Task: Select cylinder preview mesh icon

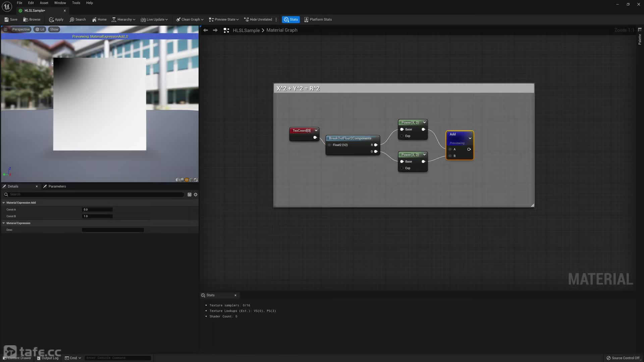Action: point(178,180)
